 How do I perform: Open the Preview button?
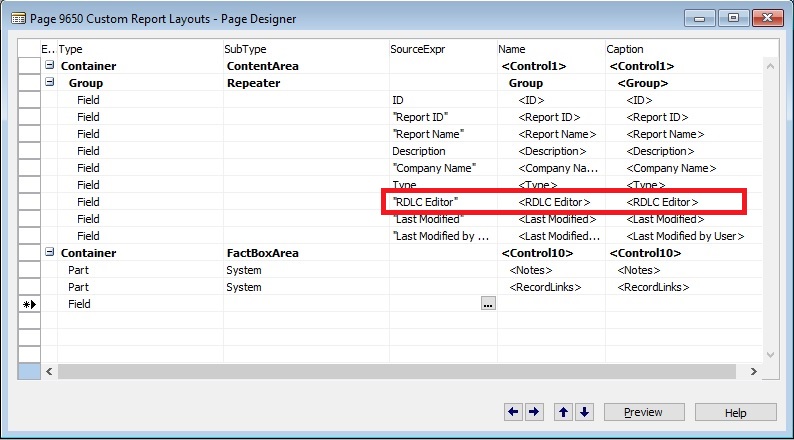click(x=643, y=412)
